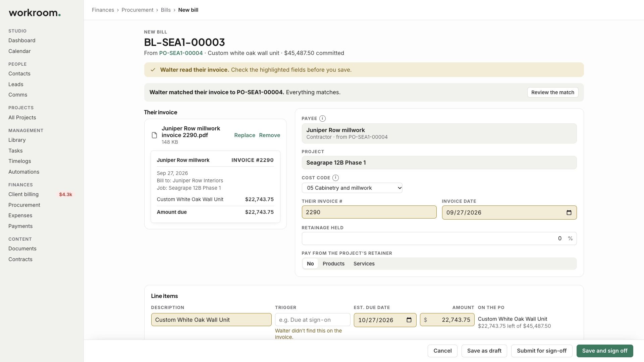Viewport: 644px width, 362px height.
Task: Open Calendar in the sidebar
Action: tap(19, 51)
